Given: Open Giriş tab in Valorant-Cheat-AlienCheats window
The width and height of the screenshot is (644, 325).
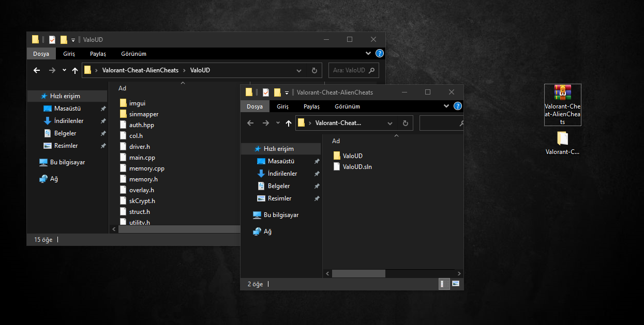Looking at the screenshot, I should tap(282, 106).
